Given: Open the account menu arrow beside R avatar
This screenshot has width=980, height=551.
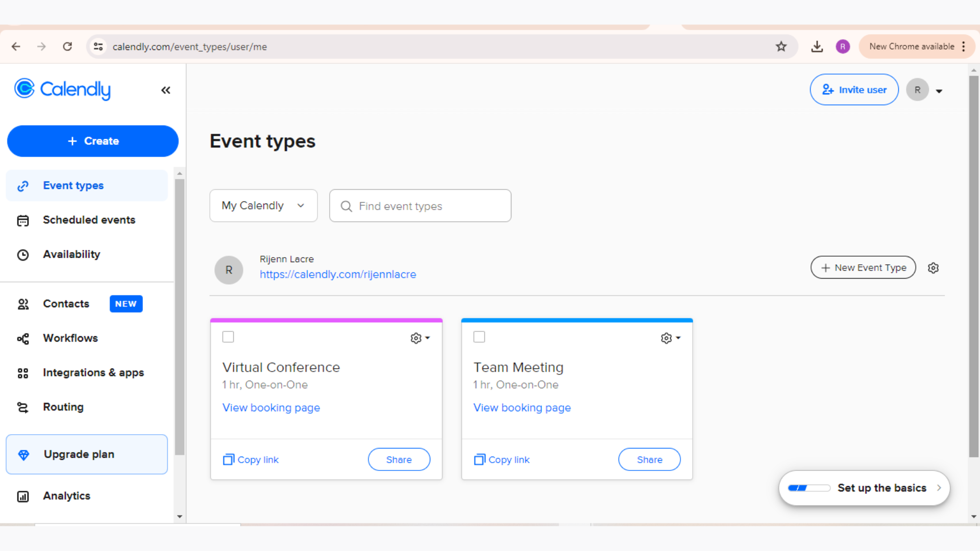Looking at the screenshot, I should pos(939,91).
